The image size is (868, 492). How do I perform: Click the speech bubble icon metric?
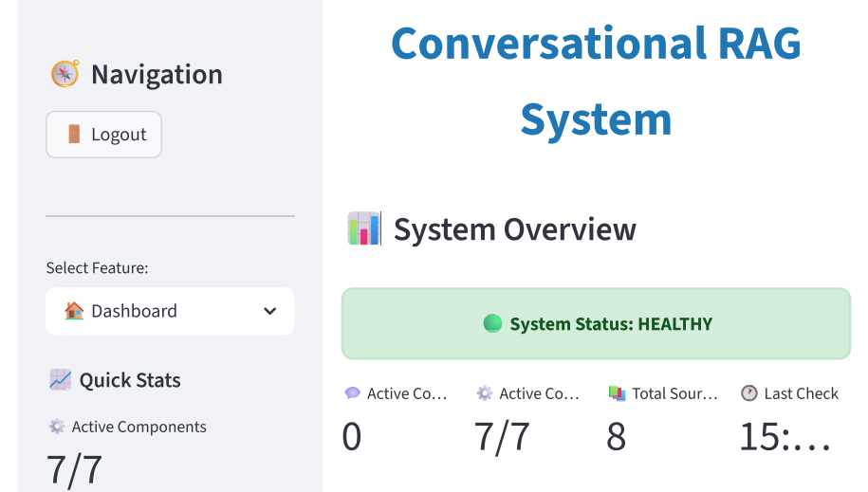point(353,393)
